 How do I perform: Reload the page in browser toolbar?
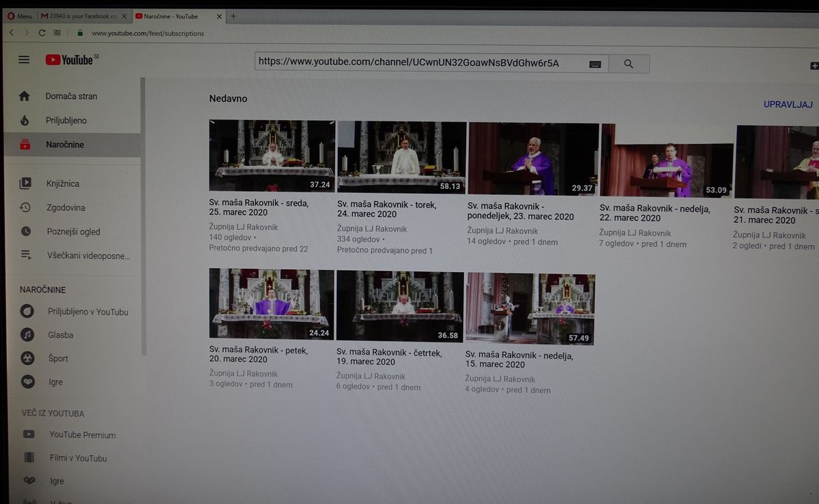(42, 33)
